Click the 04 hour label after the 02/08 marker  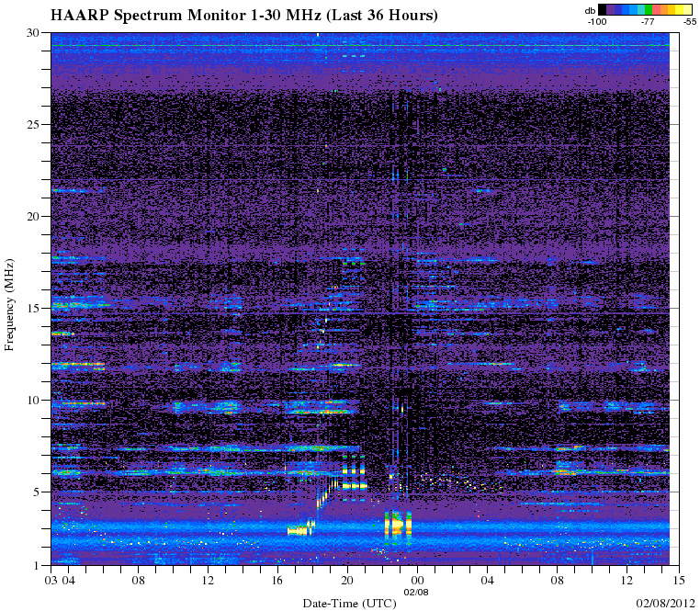pyautogui.click(x=487, y=580)
